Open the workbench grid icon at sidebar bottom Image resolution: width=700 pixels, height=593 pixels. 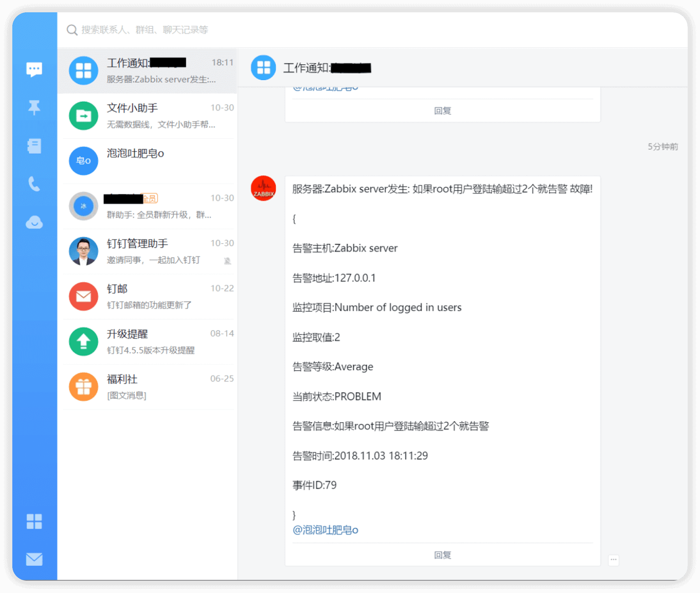(x=34, y=521)
